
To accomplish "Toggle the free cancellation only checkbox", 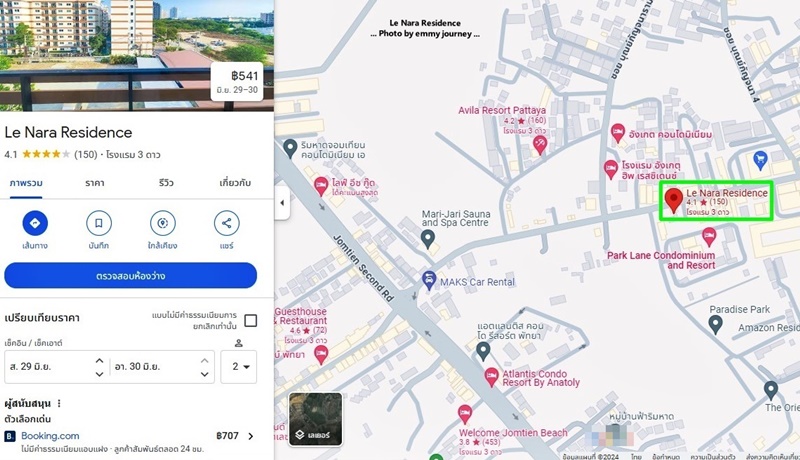I will click(x=251, y=321).
